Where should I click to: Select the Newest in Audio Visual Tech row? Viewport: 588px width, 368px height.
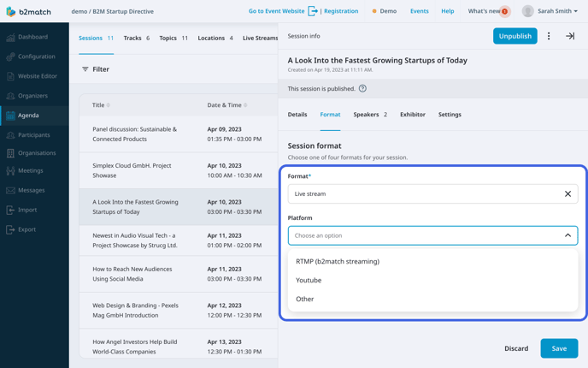[179, 240]
